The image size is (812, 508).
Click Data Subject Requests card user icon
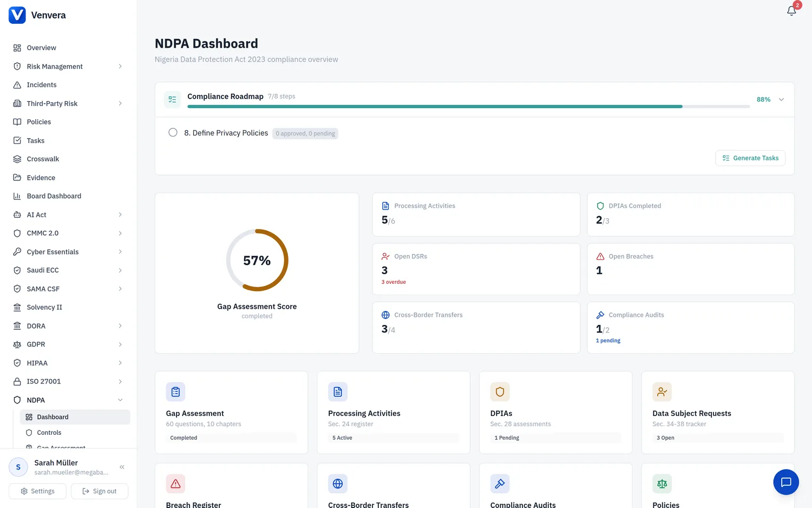[x=662, y=392]
